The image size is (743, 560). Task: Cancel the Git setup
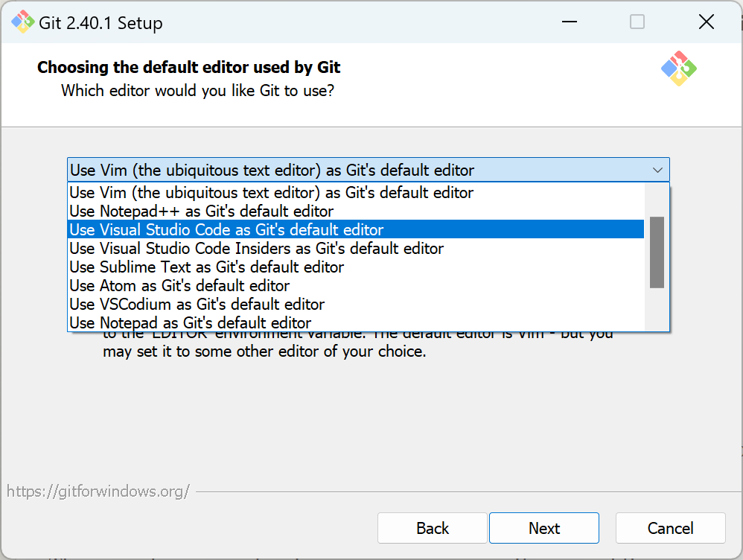point(671,528)
